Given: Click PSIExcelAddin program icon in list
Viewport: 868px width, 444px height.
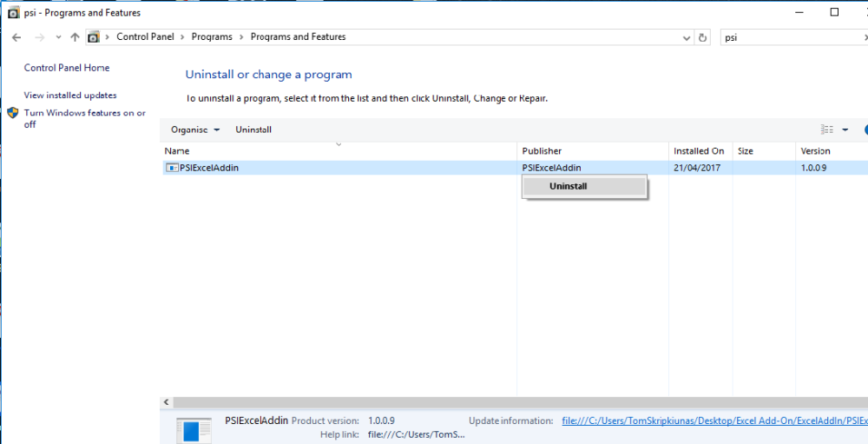Looking at the screenshot, I should pos(172,168).
